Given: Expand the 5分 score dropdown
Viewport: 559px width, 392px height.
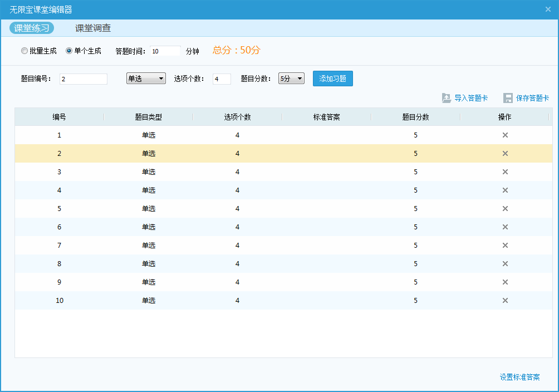Looking at the screenshot, I should coord(291,79).
